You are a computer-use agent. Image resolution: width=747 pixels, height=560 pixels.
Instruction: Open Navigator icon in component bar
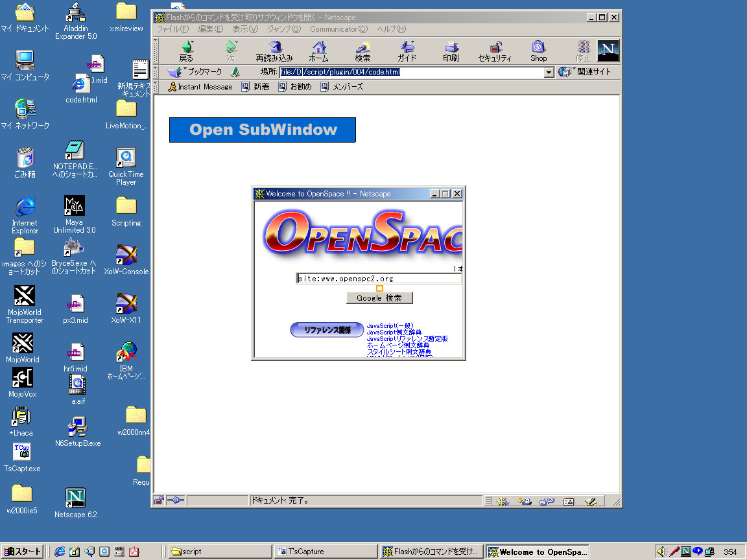click(x=502, y=501)
